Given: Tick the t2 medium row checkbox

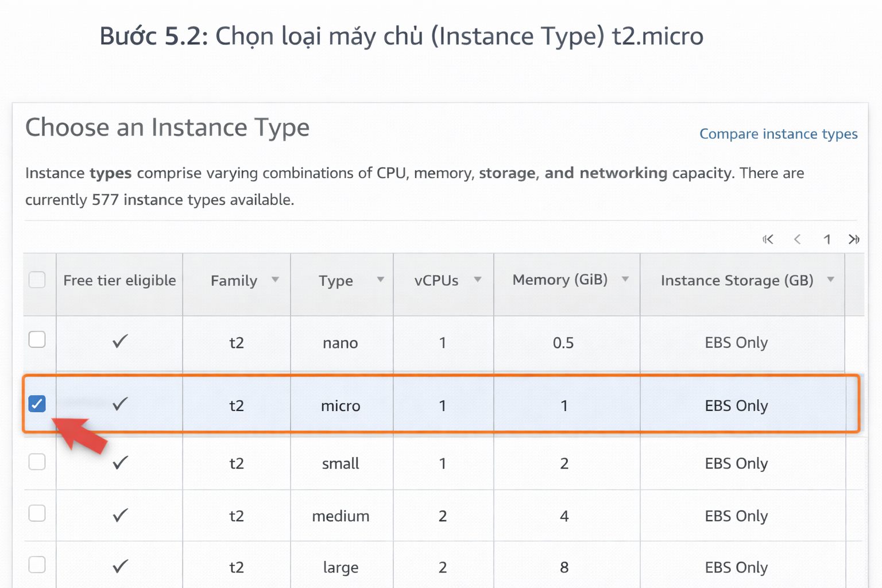Looking at the screenshot, I should 37,513.
